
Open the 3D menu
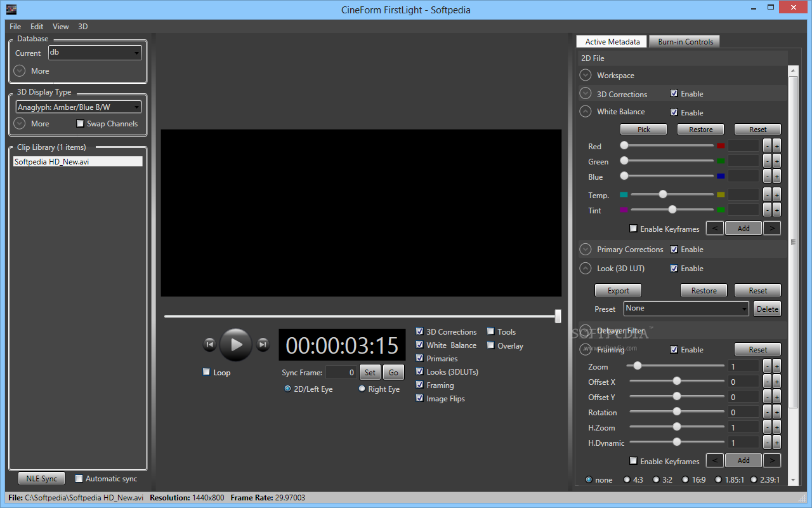click(83, 27)
